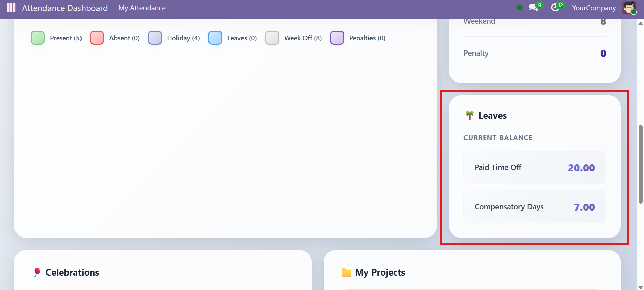
Task: Open the YourCompany switcher
Action: point(594,8)
